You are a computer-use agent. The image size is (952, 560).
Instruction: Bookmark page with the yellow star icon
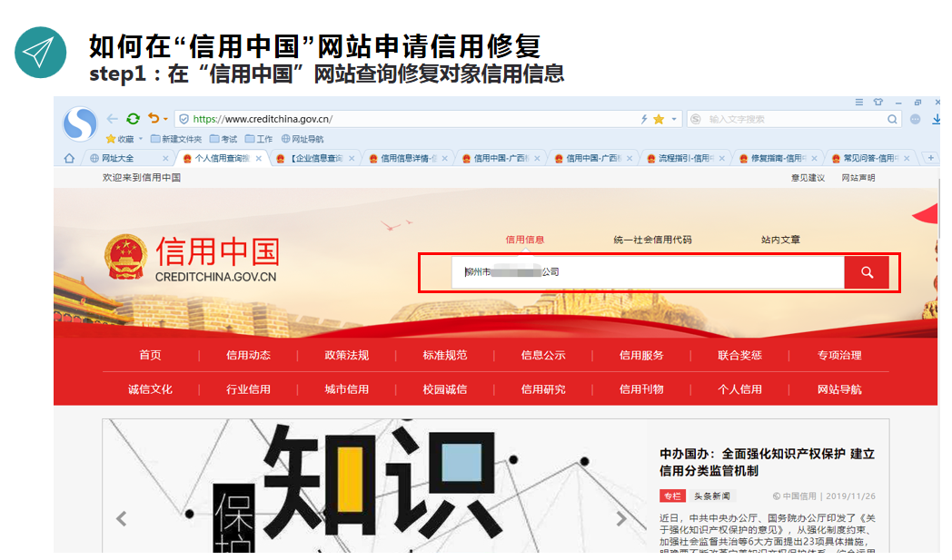click(x=659, y=120)
